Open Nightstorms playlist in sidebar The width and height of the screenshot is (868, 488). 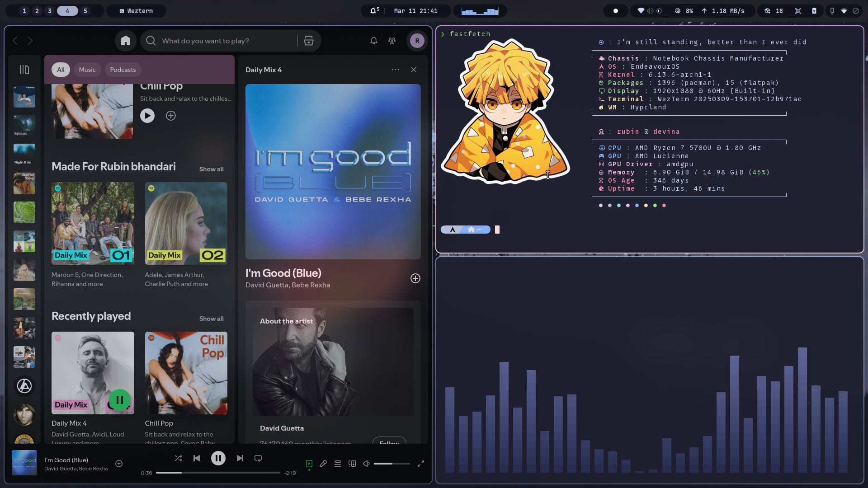[x=24, y=126]
